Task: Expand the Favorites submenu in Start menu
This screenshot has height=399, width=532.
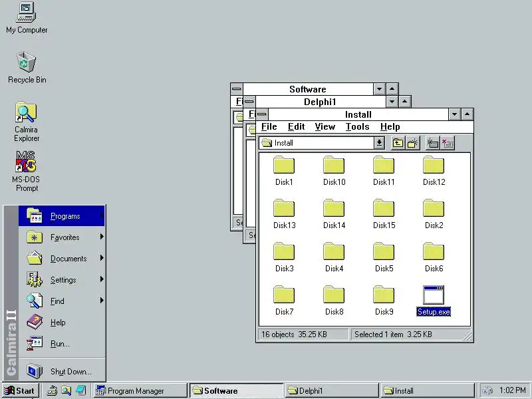Action: 61,237
